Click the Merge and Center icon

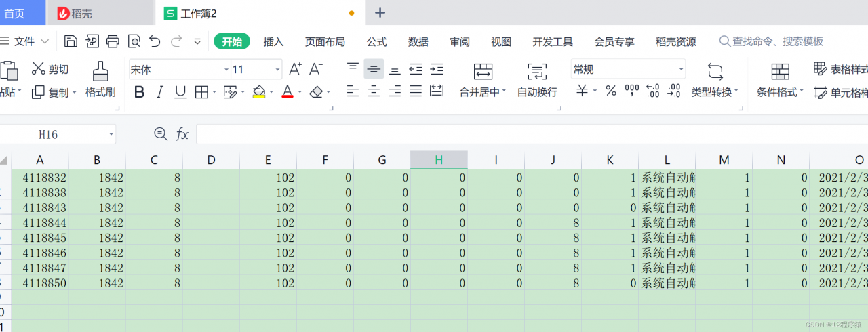coord(483,70)
